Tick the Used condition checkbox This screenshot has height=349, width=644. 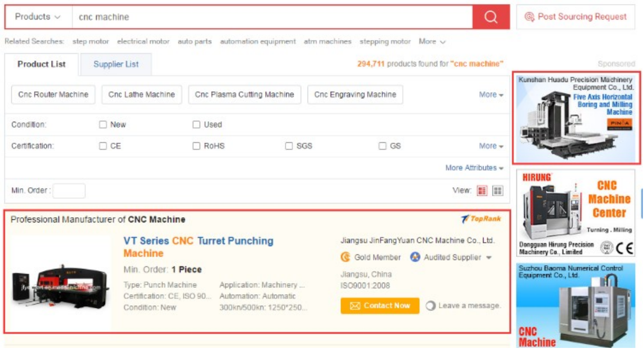pos(196,125)
